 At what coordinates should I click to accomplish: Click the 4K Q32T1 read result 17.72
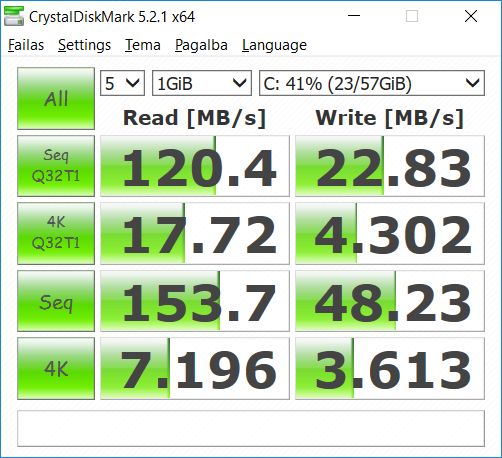[195, 233]
